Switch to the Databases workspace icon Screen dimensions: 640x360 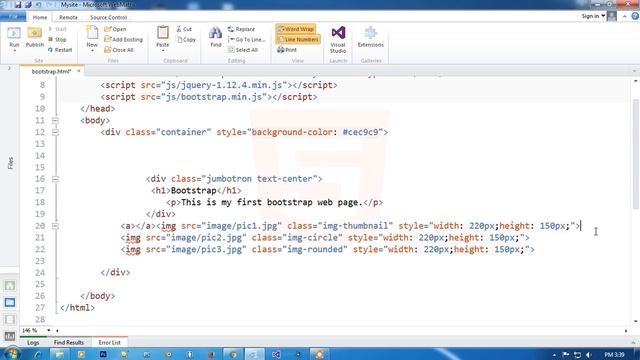[x=10, y=319]
